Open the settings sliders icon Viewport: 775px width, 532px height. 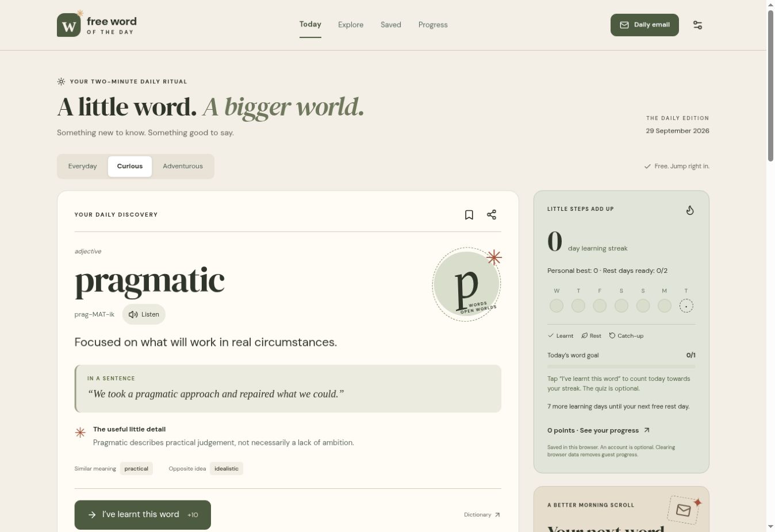[x=697, y=25]
